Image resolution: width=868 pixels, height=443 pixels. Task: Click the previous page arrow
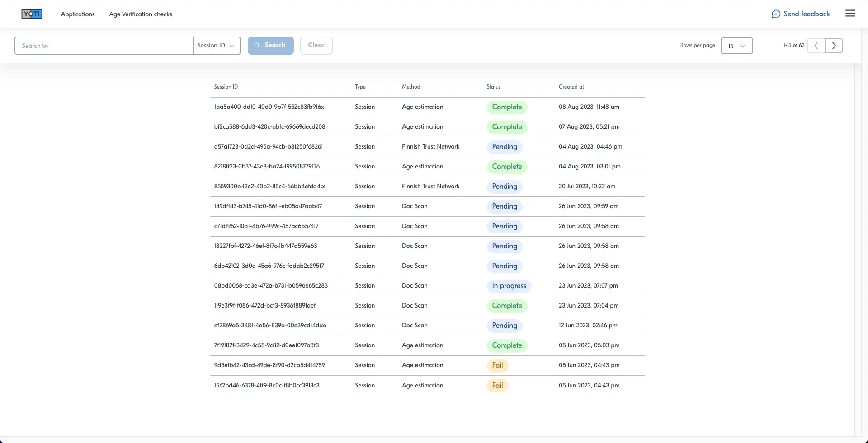(x=816, y=46)
